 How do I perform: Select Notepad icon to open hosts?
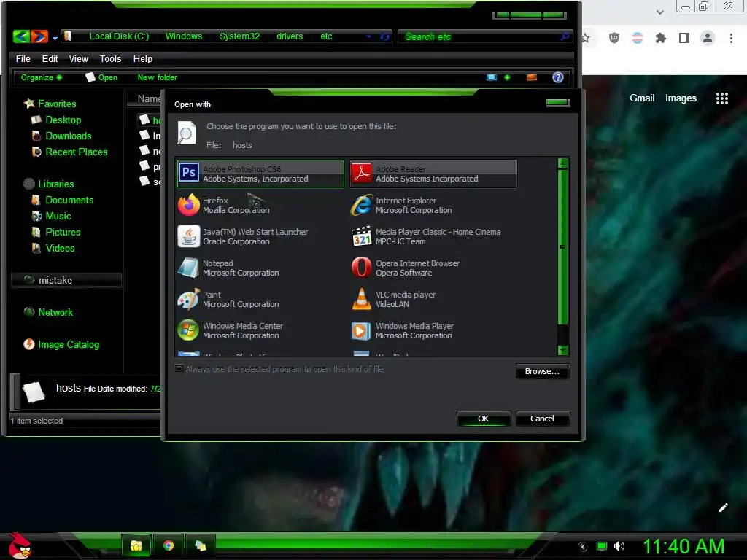click(x=189, y=268)
